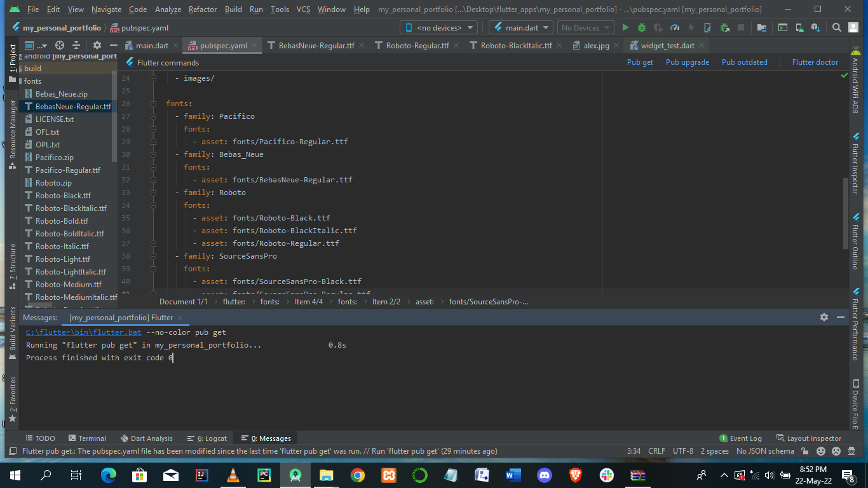The image size is (868, 488).
Task: Open the Analyze menu
Action: (168, 10)
